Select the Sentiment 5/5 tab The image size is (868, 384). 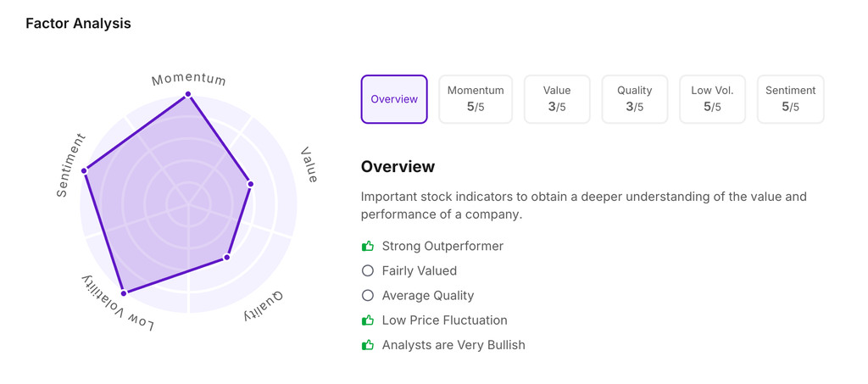(x=790, y=99)
